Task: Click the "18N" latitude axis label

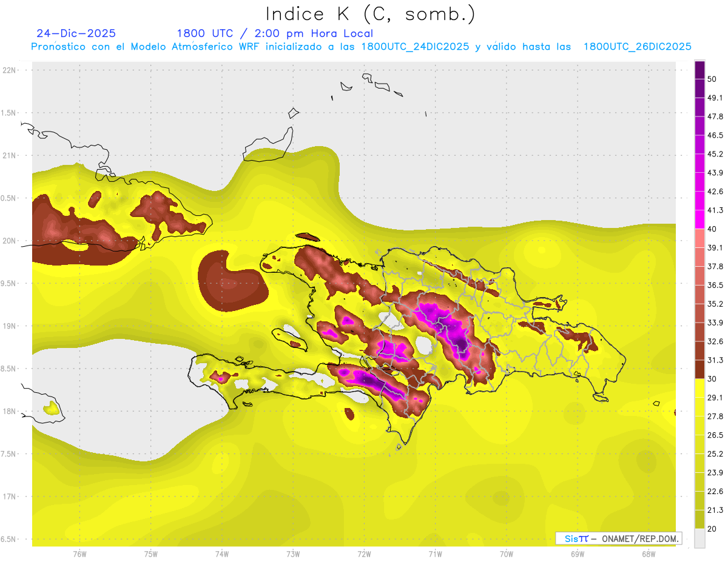Action: 10,412
